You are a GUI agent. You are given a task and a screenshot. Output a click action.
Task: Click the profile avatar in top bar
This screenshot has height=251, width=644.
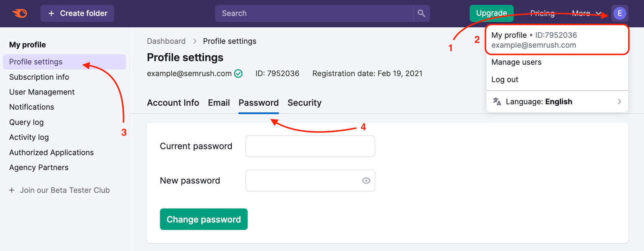pyautogui.click(x=619, y=13)
